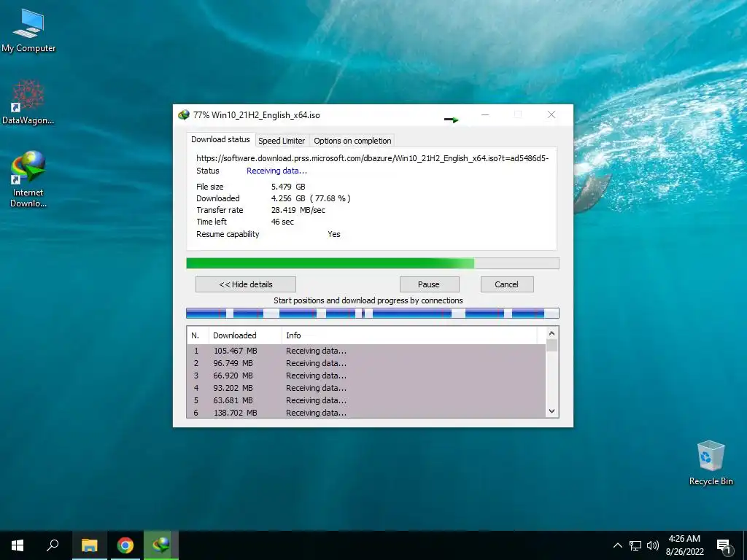This screenshot has height=560, width=747.
Task: Click the file size value 5.479 GB
Action: (288, 187)
